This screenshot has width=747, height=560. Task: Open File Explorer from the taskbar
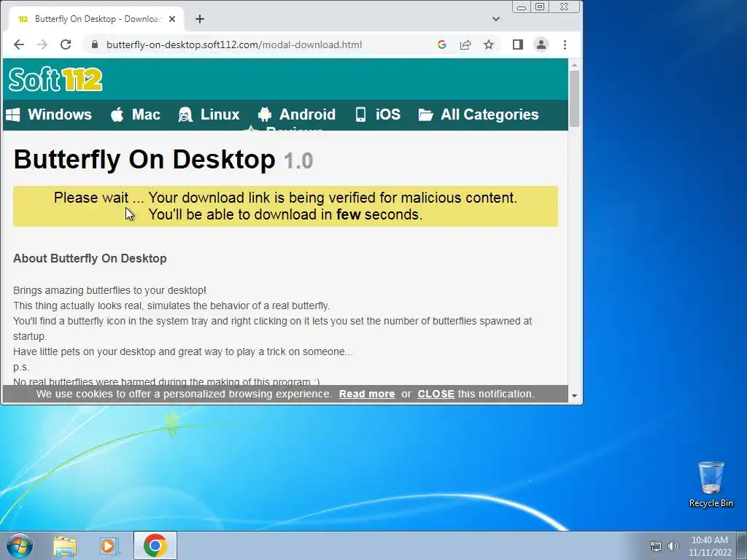point(65,545)
